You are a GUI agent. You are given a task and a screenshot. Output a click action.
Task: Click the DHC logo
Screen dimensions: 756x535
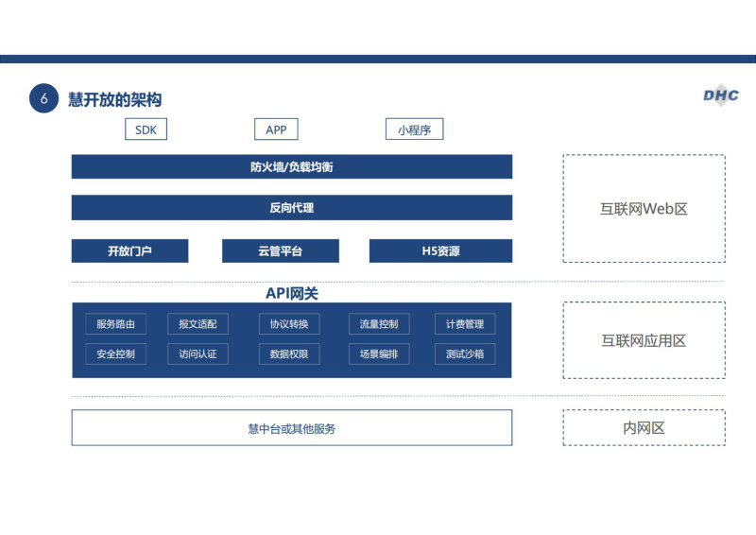[x=721, y=95]
